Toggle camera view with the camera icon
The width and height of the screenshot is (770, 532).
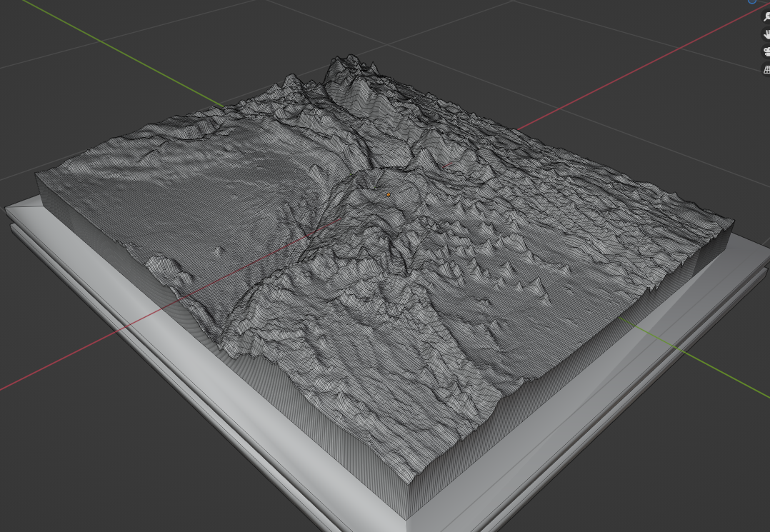point(766,52)
